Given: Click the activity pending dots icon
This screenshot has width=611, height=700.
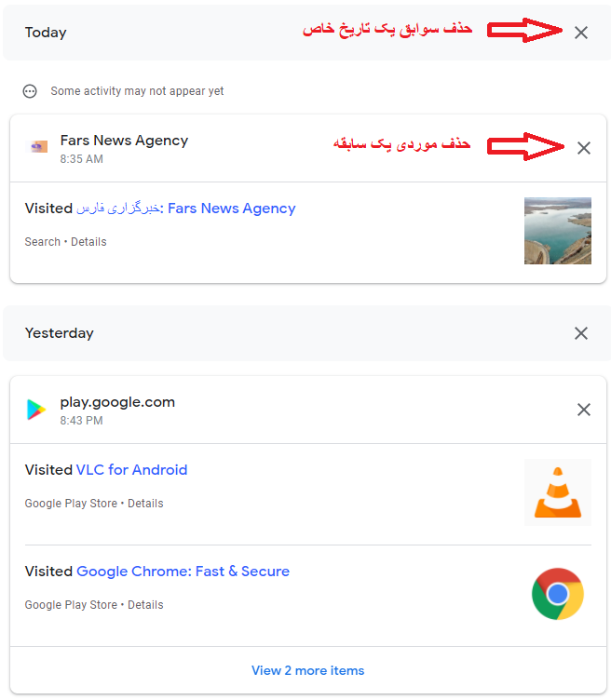Looking at the screenshot, I should [x=30, y=91].
